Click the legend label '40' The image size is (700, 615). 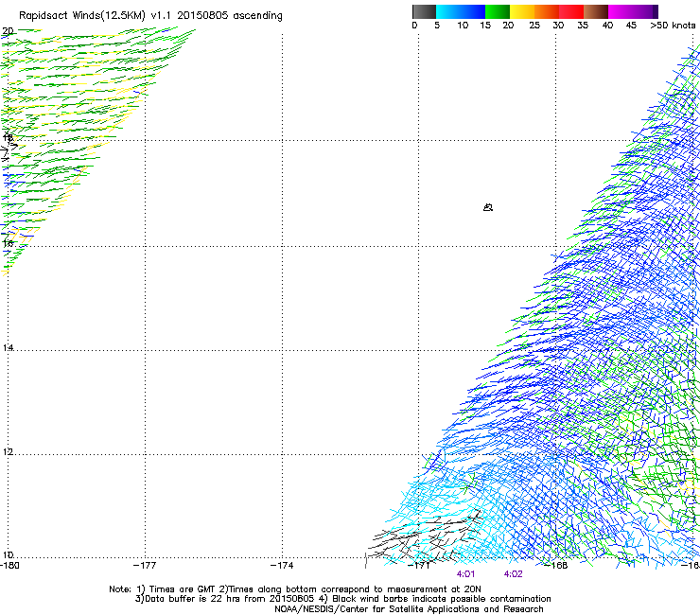pos(607,26)
